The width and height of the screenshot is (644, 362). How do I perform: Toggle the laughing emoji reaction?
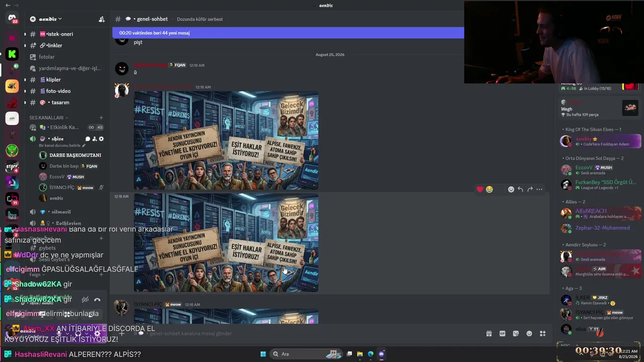[490, 189]
